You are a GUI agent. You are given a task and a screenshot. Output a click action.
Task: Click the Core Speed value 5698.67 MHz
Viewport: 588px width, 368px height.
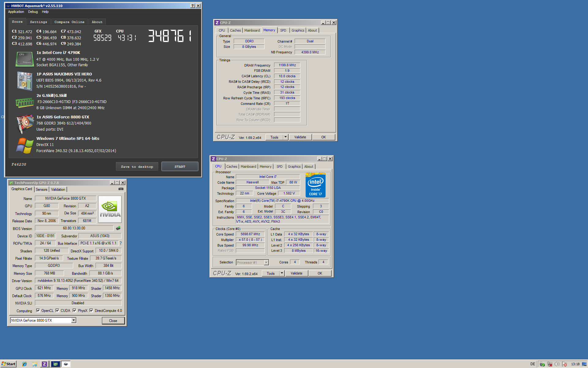pos(250,234)
